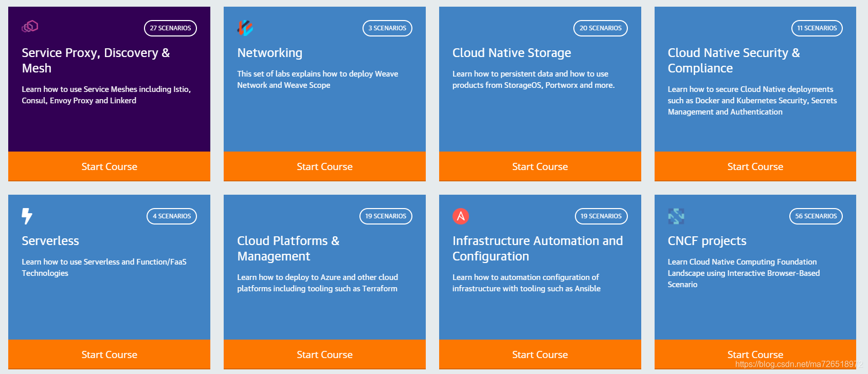Open the CNCF projects title

coord(707,241)
